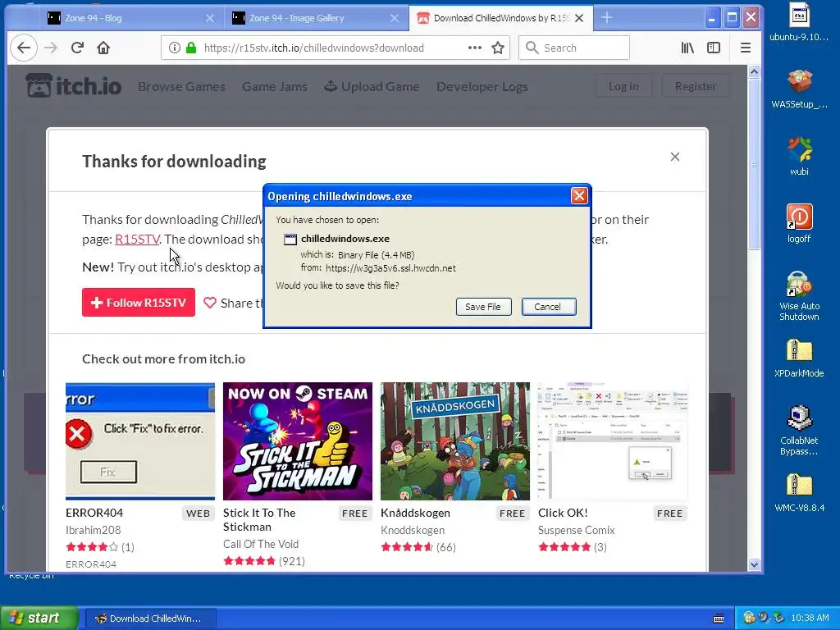
Task: Click the itch.io logo
Action: coord(74,86)
